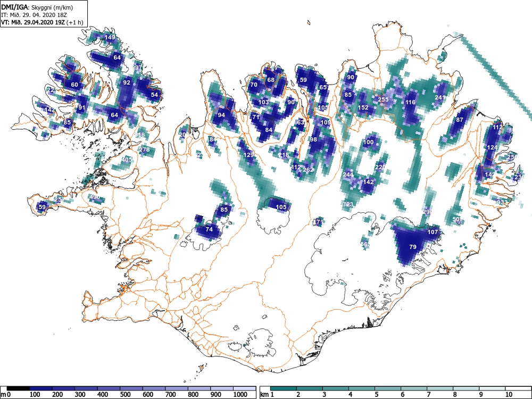Viewport: 532px width, 399px height.
Task: Click the map value '107'
Action: 433,232
